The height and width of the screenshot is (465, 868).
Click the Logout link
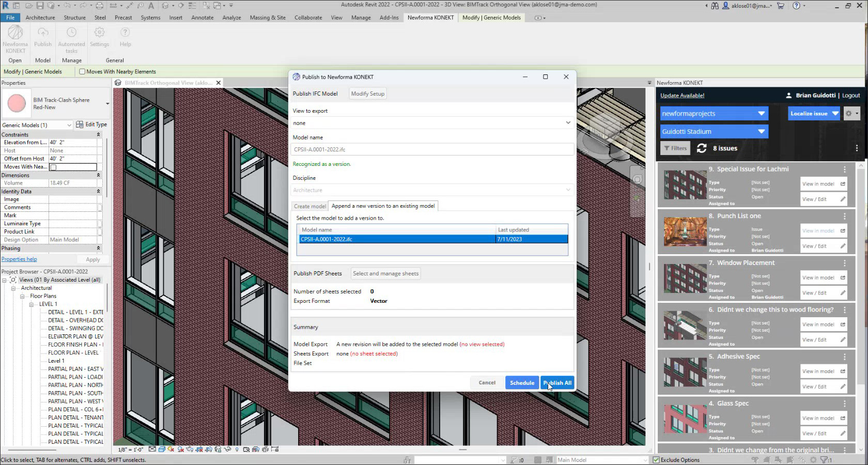851,96
